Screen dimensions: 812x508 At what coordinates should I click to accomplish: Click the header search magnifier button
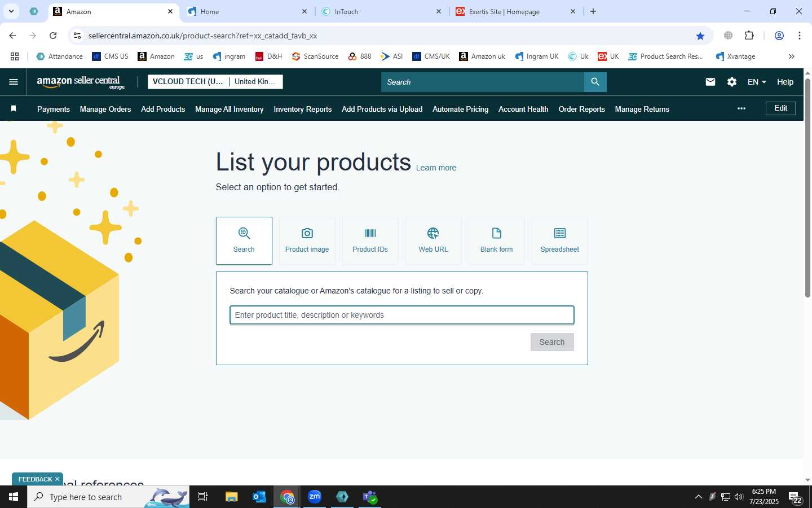[595, 82]
